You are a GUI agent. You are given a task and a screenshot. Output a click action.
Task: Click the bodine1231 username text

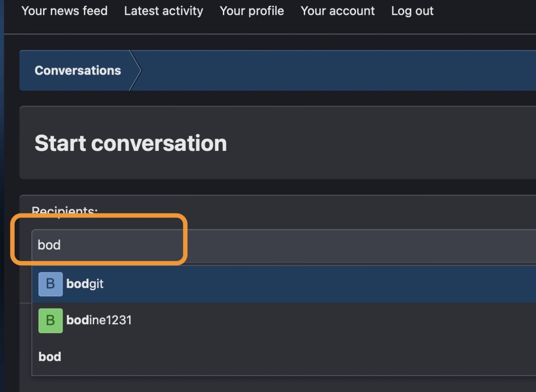coord(99,321)
